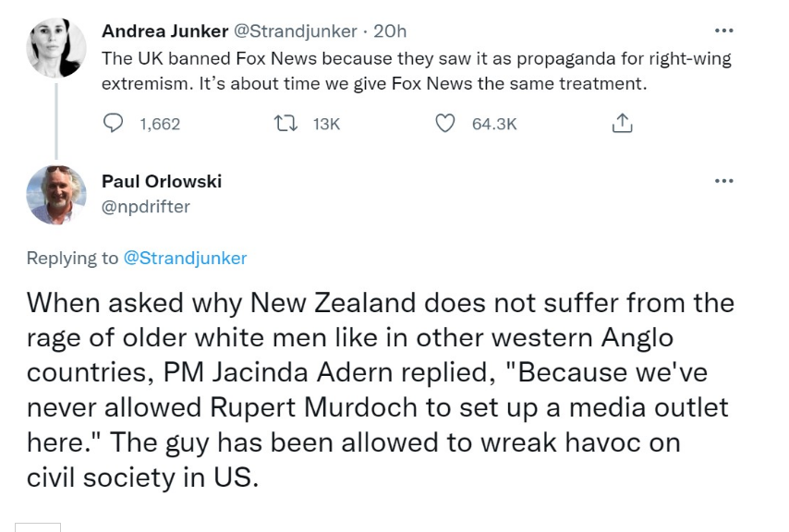Share Andrea Junker's tweet via share icon
The image size is (789, 532).
tap(623, 123)
